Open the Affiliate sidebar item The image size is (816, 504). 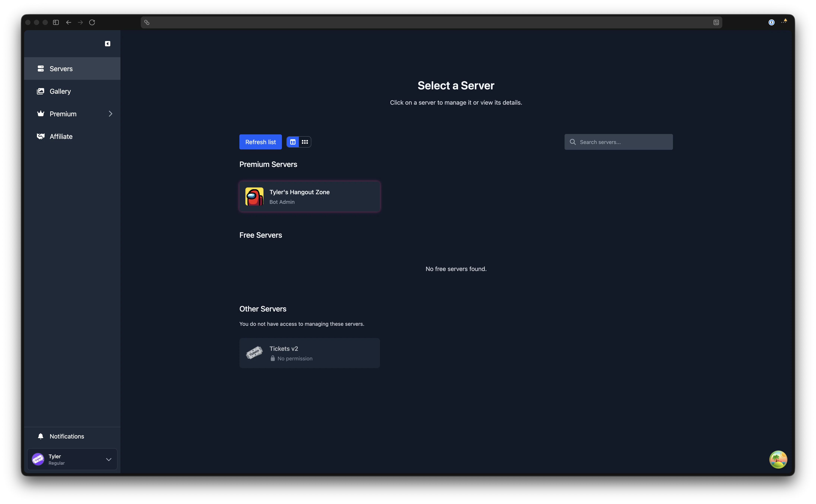point(72,136)
